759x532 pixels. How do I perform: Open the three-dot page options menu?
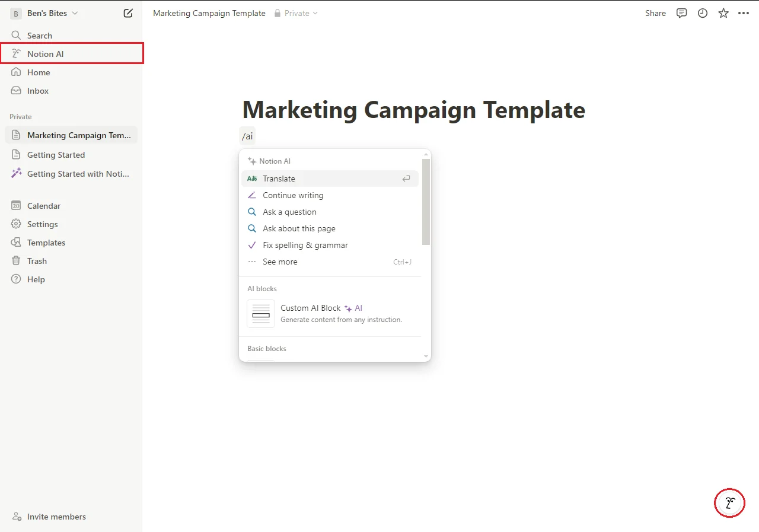pos(744,13)
